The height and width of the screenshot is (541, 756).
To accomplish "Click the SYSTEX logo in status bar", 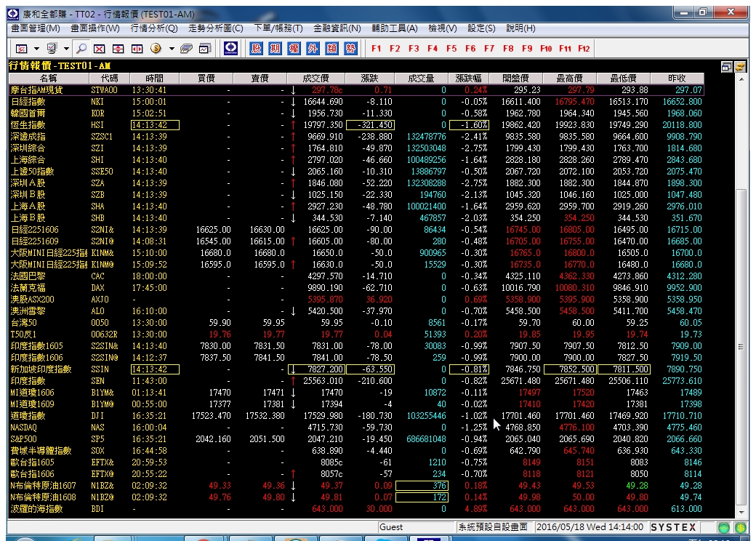I will pos(674,527).
